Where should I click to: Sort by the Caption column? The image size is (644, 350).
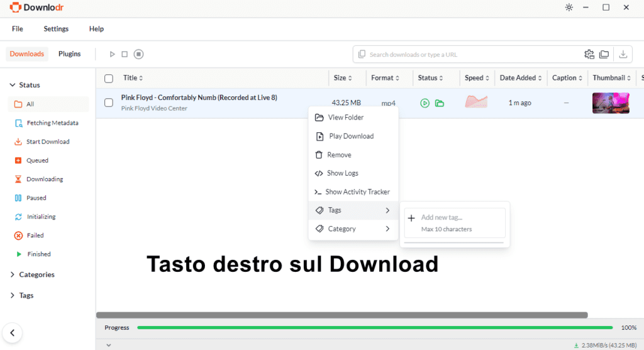point(567,77)
